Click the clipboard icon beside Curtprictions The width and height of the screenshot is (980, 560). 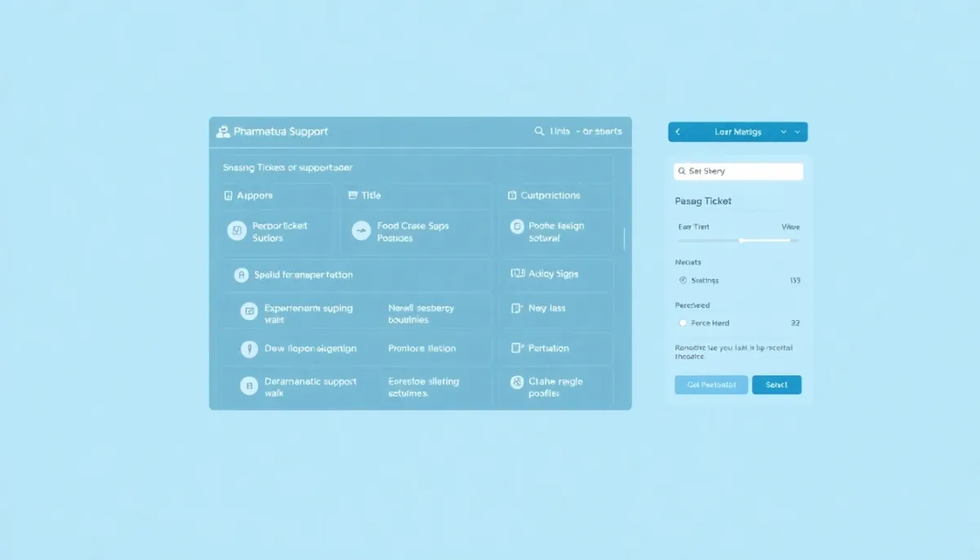click(512, 196)
